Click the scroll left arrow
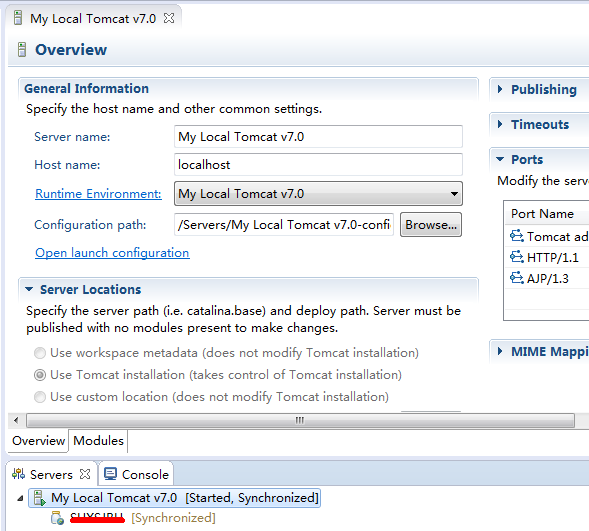This screenshot has width=589, height=531. point(16,420)
